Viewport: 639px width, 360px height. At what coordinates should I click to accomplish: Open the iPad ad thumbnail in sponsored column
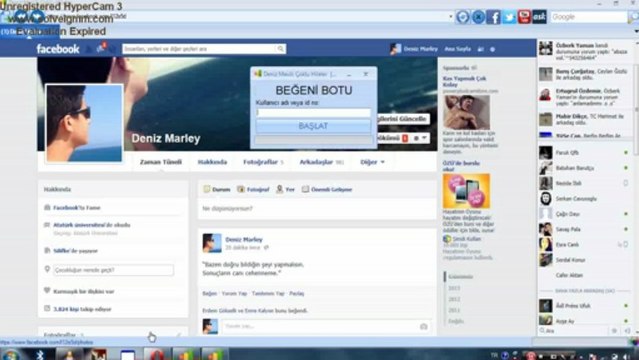pos(466,191)
